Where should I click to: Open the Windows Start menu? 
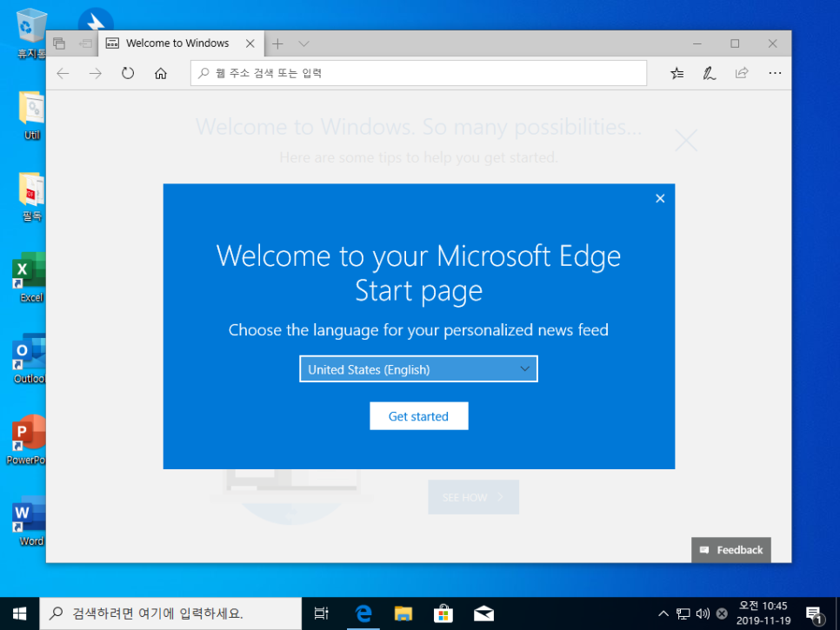tap(19, 614)
